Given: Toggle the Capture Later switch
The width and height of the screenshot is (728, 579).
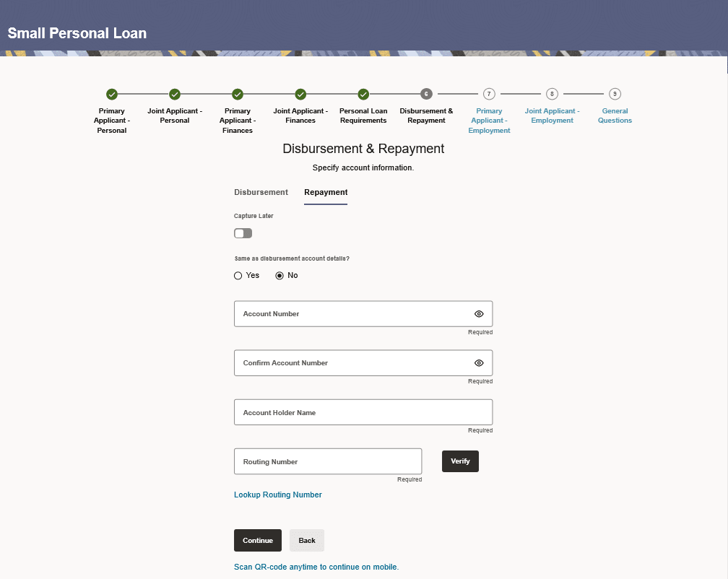Looking at the screenshot, I should point(243,233).
